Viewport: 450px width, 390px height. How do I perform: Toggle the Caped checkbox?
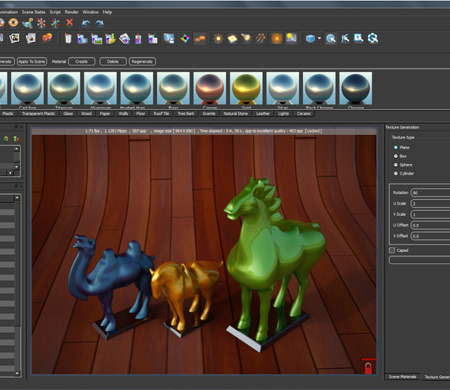click(x=392, y=250)
